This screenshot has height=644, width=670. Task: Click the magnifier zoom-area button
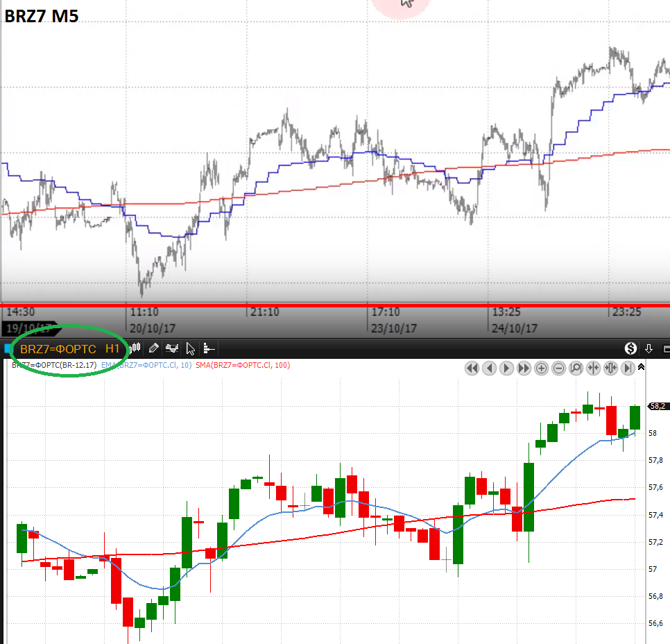pyautogui.click(x=576, y=368)
